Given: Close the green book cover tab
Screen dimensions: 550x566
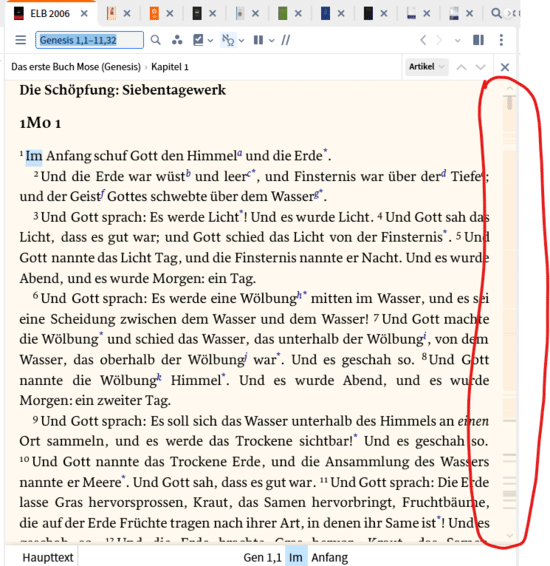Looking at the screenshot, I should click(x=298, y=14).
